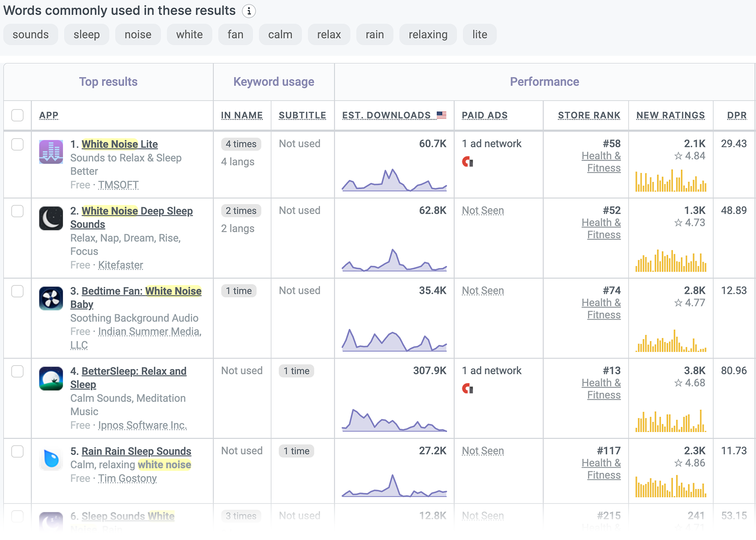The height and width of the screenshot is (540, 756).
Task: Open the TMSOFT developer link
Action: pos(118,185)
